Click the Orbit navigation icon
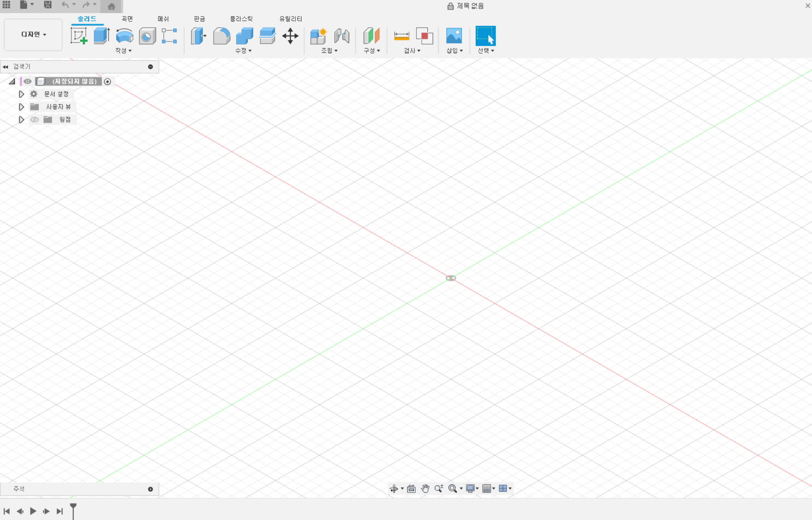Viewport: 812px width, 520px height. (x=393, y=489)
